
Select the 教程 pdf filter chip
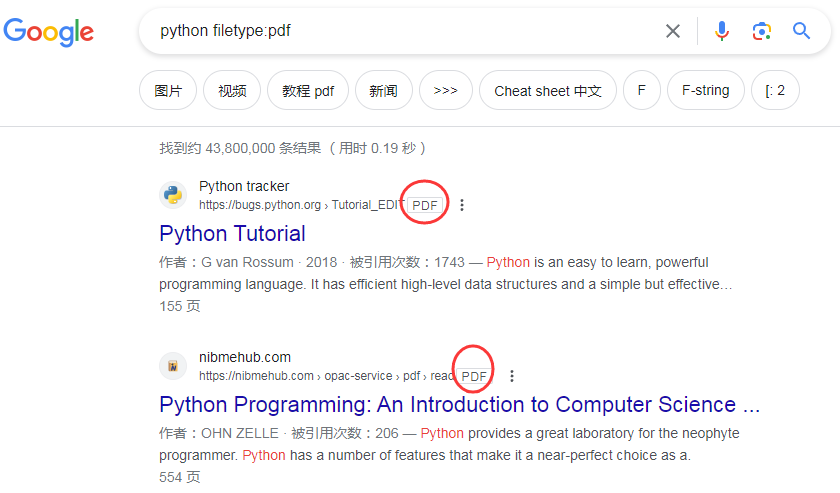tap(308, 91)
